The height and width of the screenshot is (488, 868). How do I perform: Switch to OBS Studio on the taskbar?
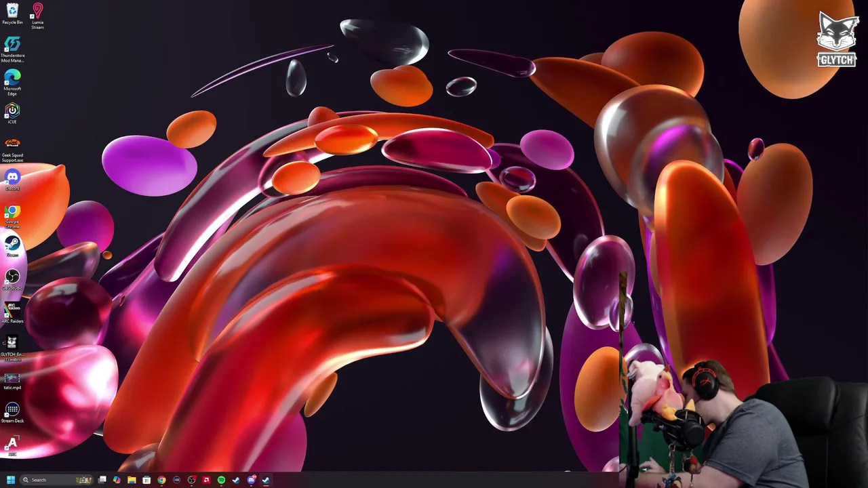click(191, 480)
